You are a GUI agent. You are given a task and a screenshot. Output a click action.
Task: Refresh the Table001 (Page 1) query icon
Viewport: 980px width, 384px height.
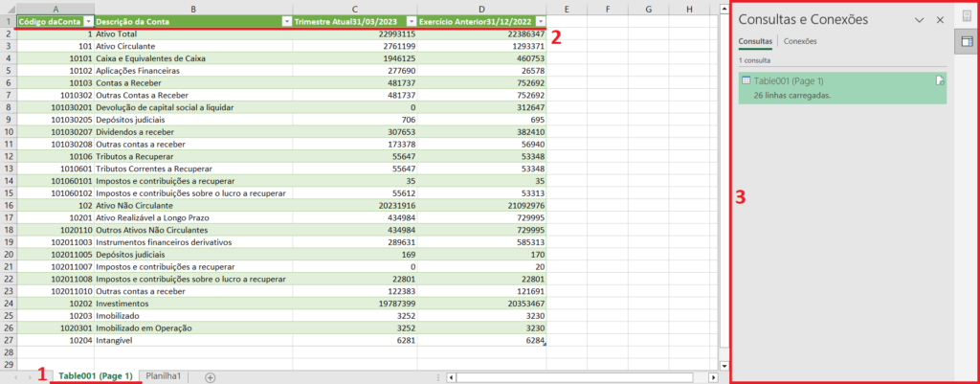(x=940, y=80)
